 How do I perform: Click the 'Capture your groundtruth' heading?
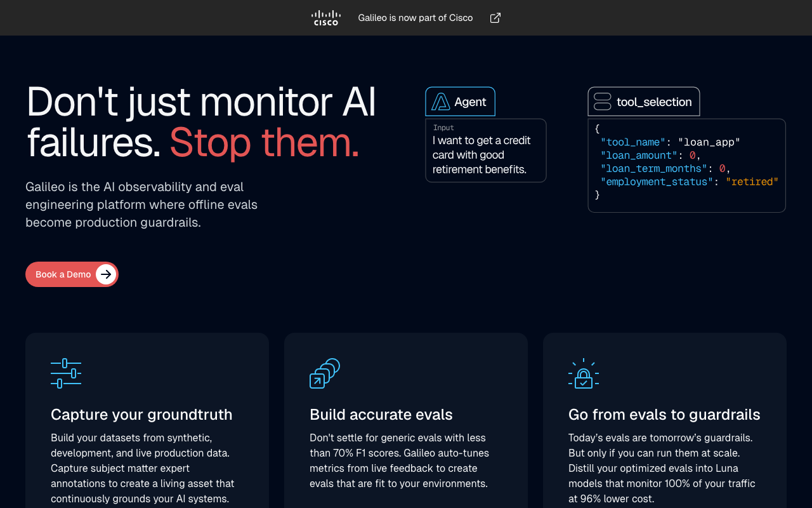coord(141,415)
